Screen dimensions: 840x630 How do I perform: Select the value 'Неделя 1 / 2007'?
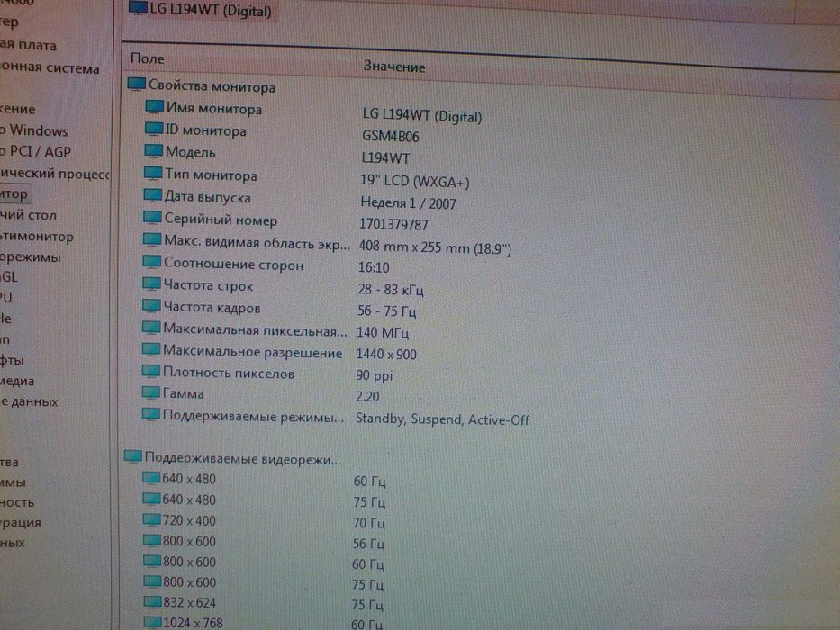click(408, 203)
